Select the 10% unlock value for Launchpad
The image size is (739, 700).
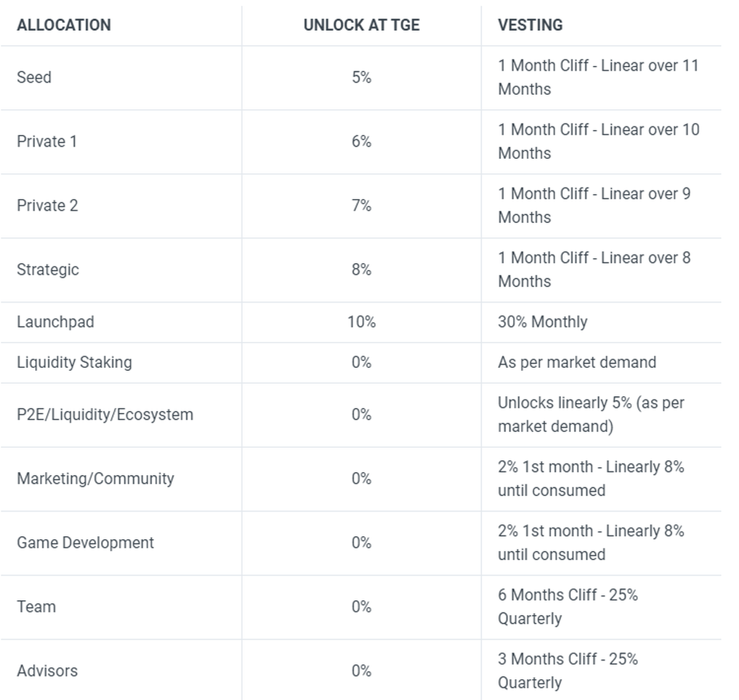(x=361, y=322)
